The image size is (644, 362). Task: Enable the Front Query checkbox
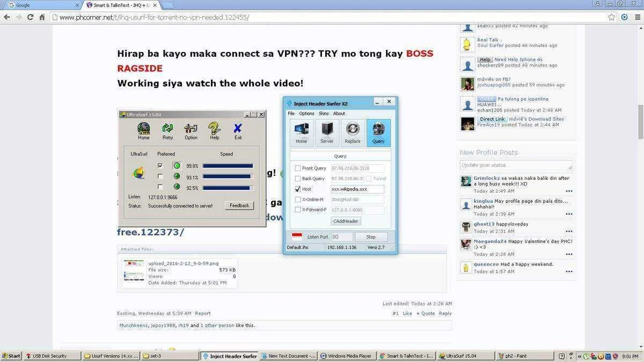click(298, 168)
